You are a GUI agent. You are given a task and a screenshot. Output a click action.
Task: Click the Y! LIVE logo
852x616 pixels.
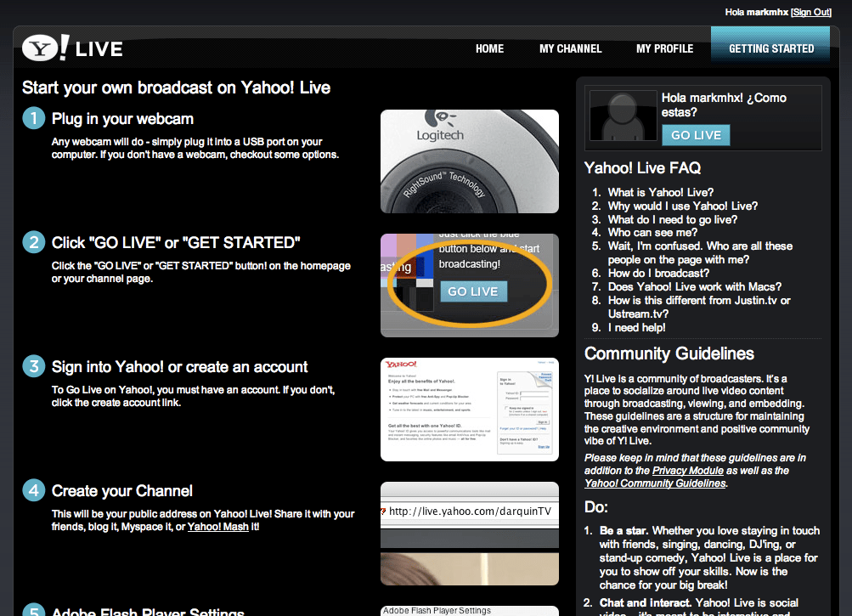[x=71, y=48]
